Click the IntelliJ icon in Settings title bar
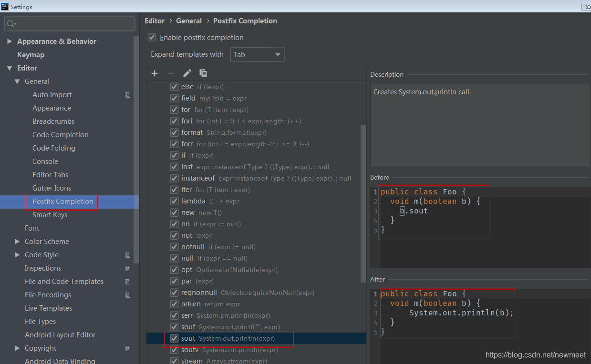The height and width of the screenshot is (364, 591). click(x=5, y=7)
